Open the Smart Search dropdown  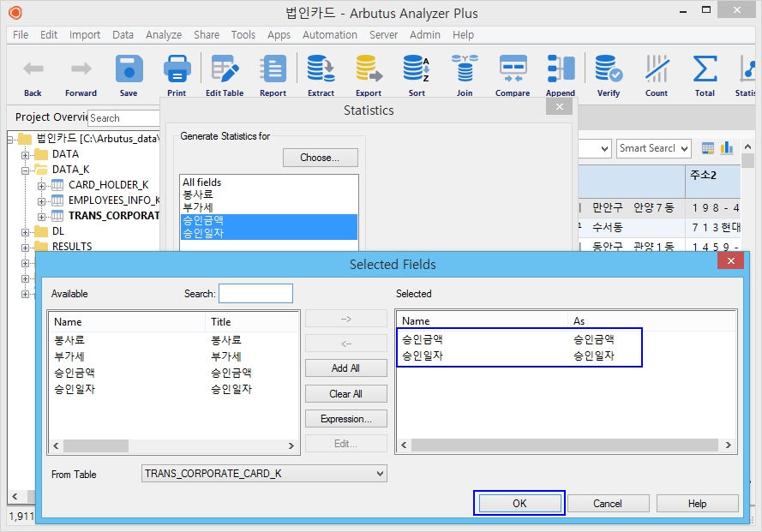[x=654, y=149]
